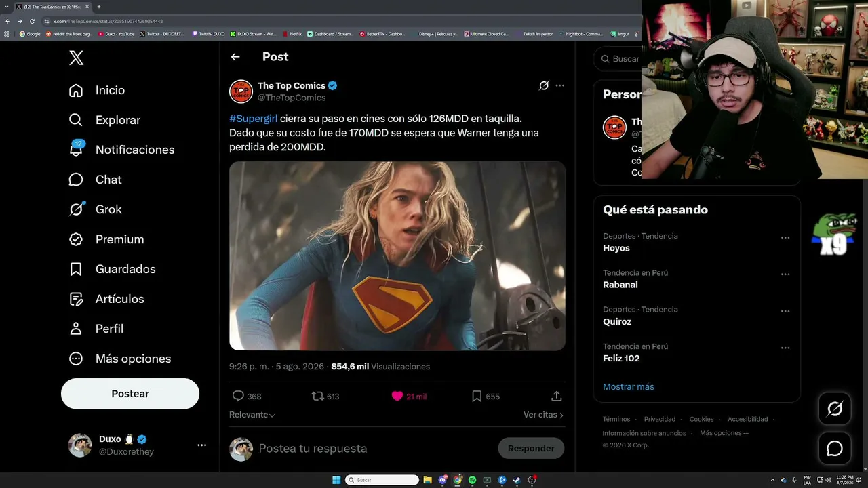This screenshot has height=488, width=868.
Task: Expand the Relevante sort dropdown
Action: (x=252, y=415)
